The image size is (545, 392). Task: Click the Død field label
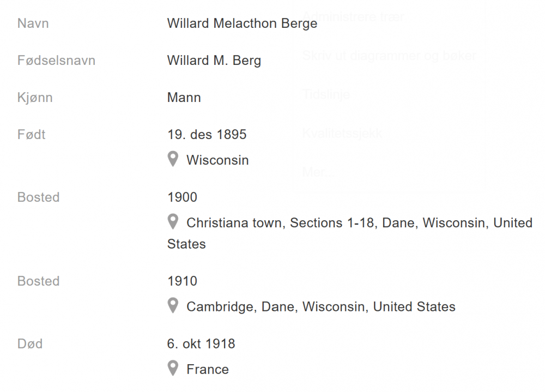[x=30, y=344]
